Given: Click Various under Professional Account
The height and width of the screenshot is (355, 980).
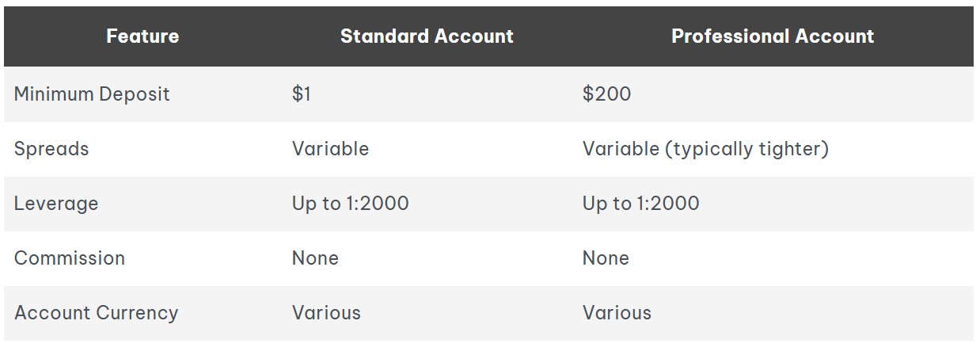Looking at the screenshot, I should pos(617,313).
